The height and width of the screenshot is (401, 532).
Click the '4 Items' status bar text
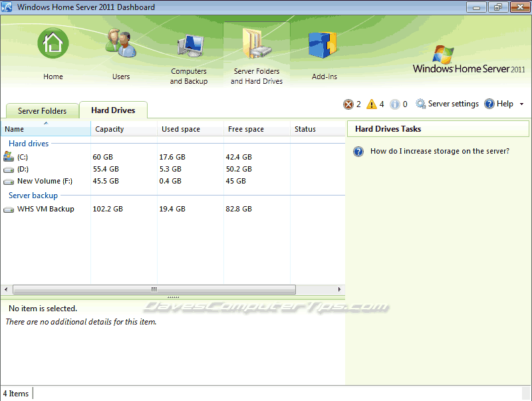click(16, 394)
